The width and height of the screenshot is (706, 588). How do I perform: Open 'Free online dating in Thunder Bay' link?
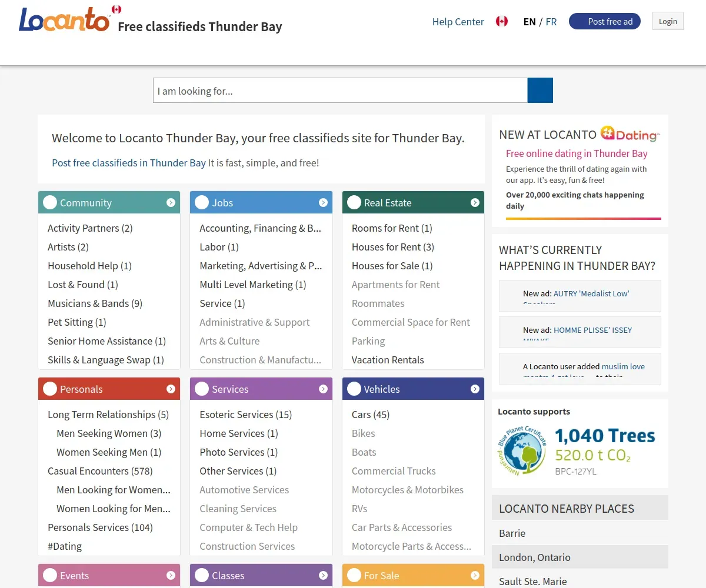point(577,153)
